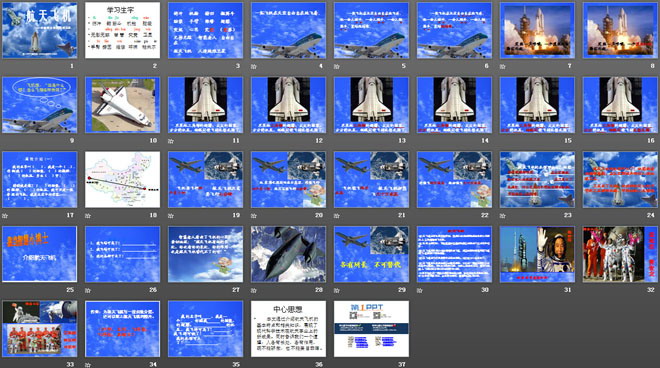Select slide 15 shuttle close-up thumbnail
660x368 pixels.
(x=537, y=105)
